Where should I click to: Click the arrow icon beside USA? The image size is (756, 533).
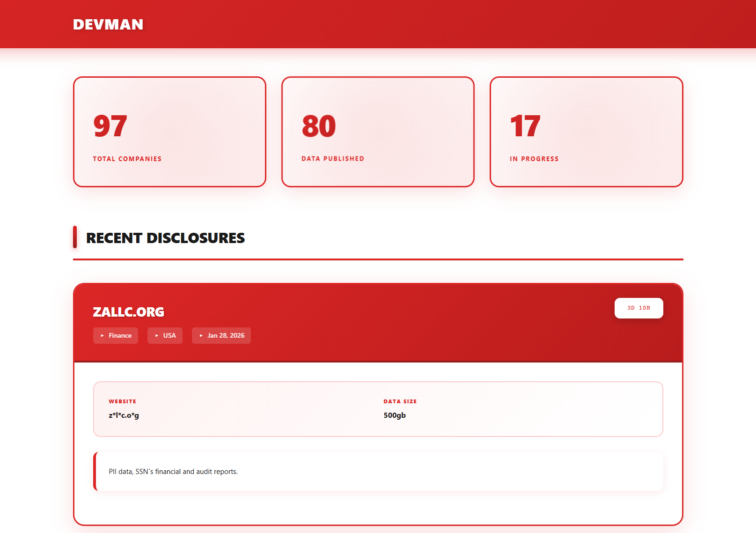pyautogui.click(x=157, y=336)
